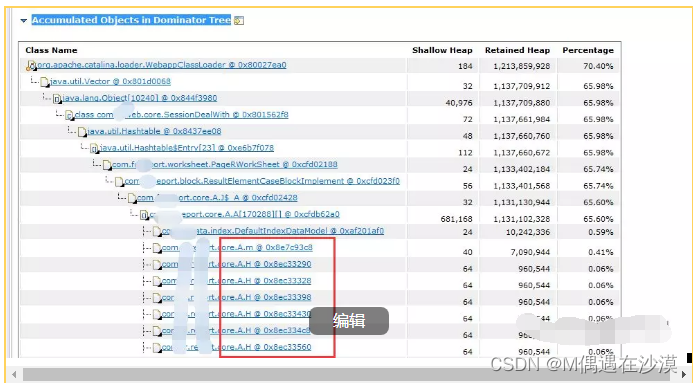Image resolution: width=693 pixels, height=383 pixels.
Task: Open the java.util.Hashtable @ 0x8437ee08 link
Action: [x=154, y=131]
